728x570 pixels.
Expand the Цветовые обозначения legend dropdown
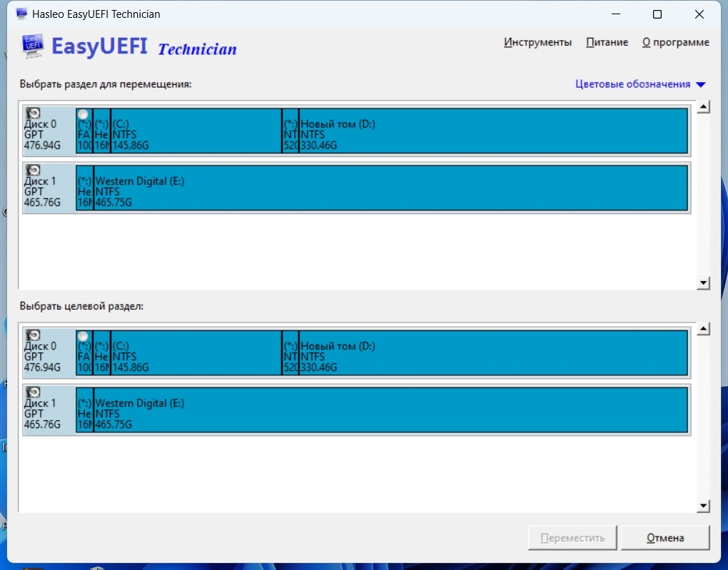pyautogui.click(x=640, y=84)
